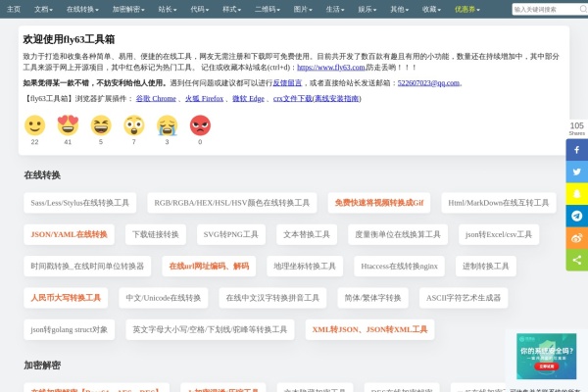Click the crying face reaction emoji
Image resolution: width=588 pixels, height=392 pixels.
click(x=167, y=125)
